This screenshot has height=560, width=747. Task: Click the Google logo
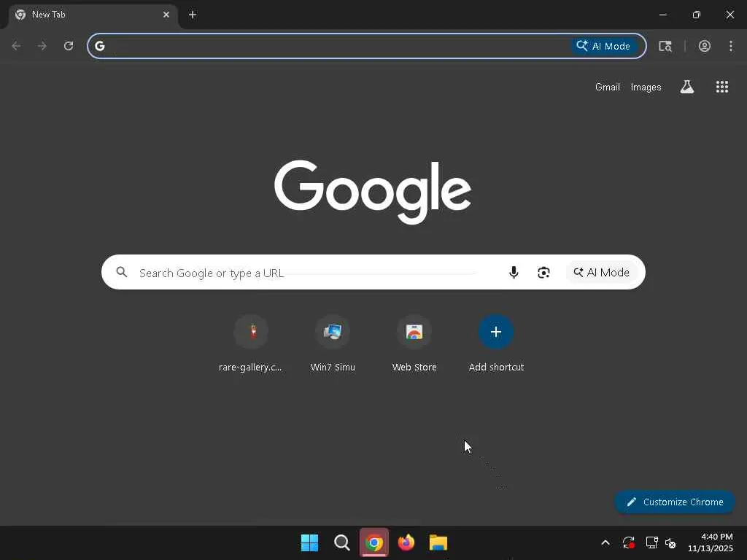(x=373, y=192)
